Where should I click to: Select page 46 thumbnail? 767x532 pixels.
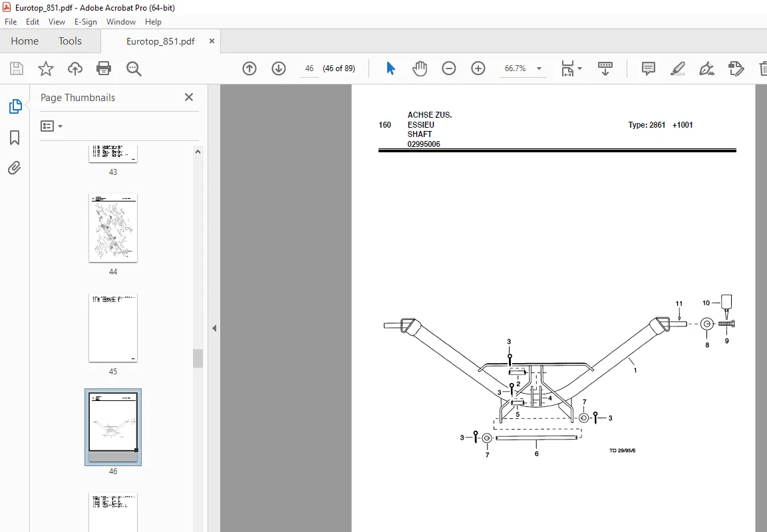(113, 426)
